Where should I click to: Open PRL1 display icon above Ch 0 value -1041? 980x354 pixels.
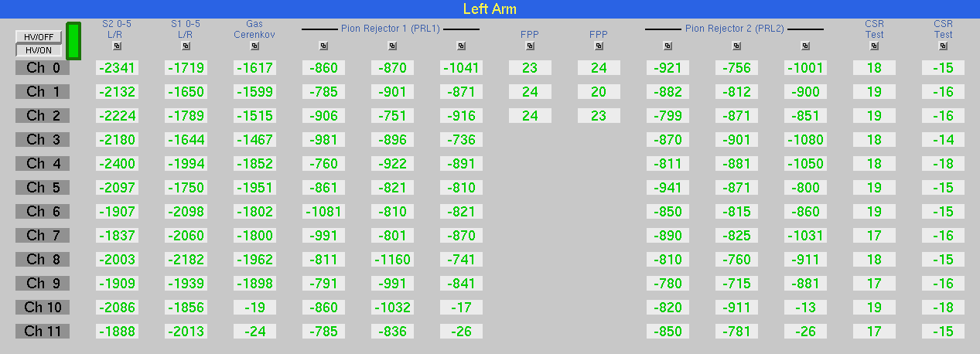click(x=461, y=46)
